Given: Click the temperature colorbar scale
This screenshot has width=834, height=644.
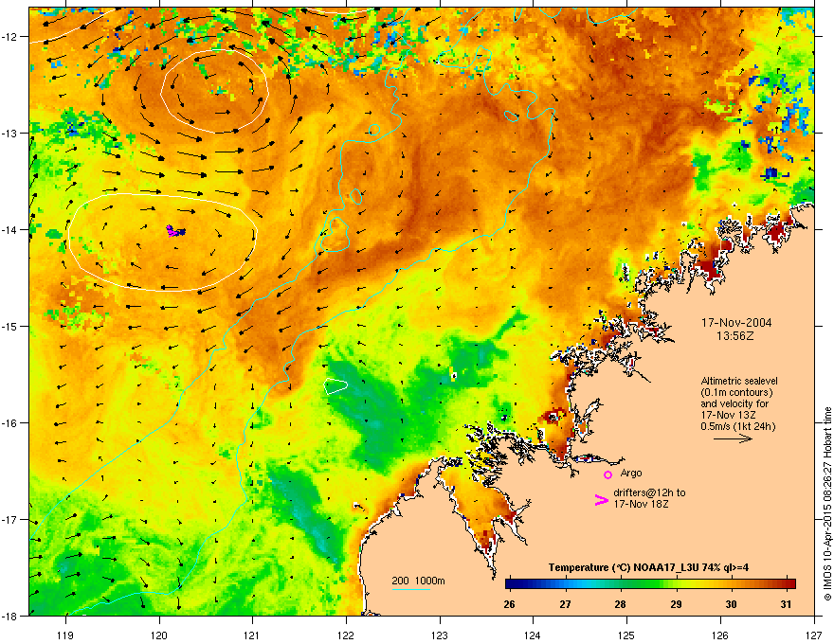Looking at the screenshot, I should (x=650, y=583).
